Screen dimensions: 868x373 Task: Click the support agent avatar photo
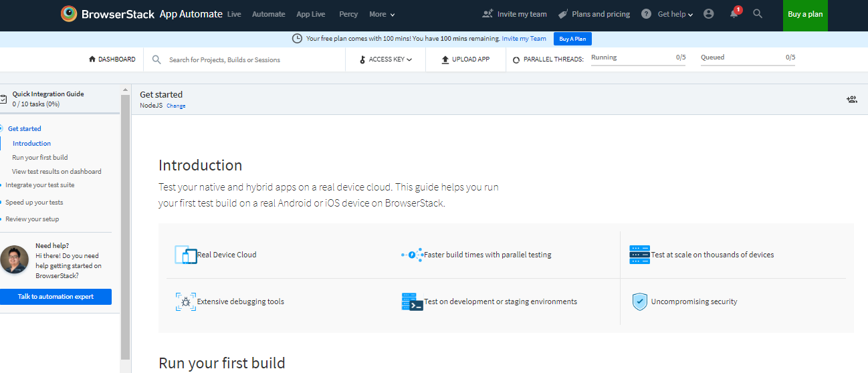click(x=15, y=259)
